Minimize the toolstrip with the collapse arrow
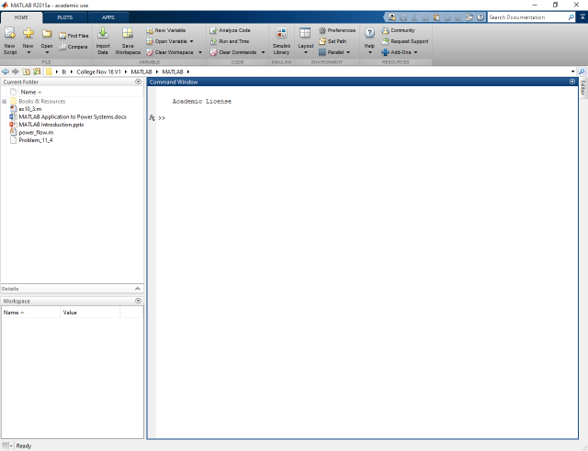This screenshot has width=588, height=451. 582,17
